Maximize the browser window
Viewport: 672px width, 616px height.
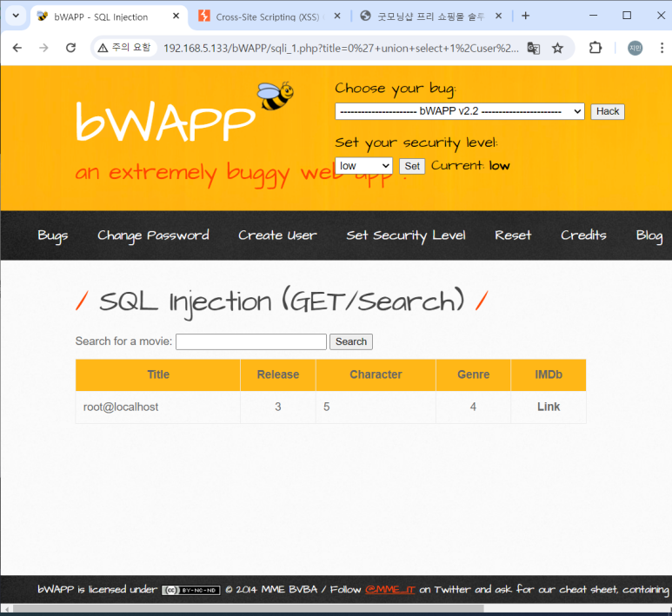[x=627, y=16]
